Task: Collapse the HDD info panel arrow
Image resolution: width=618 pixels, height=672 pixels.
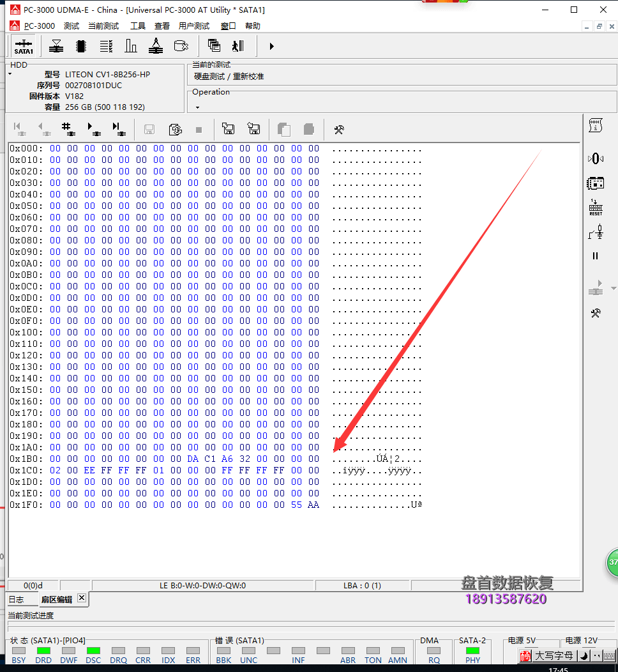Action: pyautogui.click(x=10, y=75)
